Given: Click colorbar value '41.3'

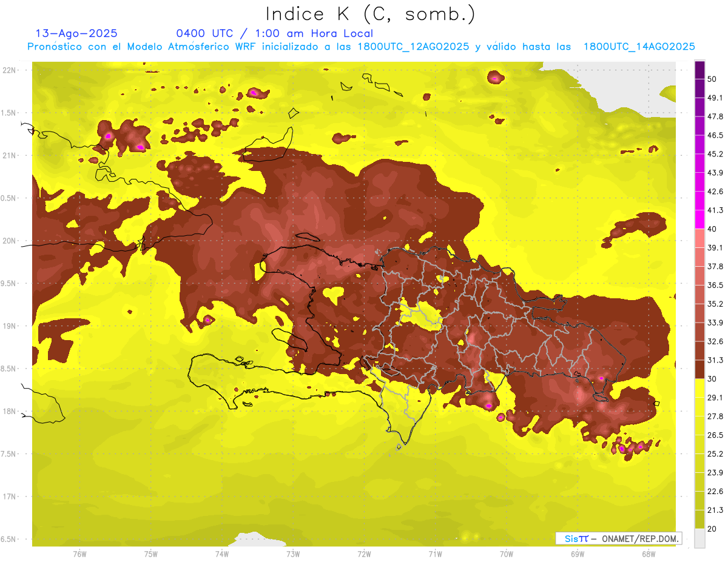Looking at the screenshot, I should 715,210.
